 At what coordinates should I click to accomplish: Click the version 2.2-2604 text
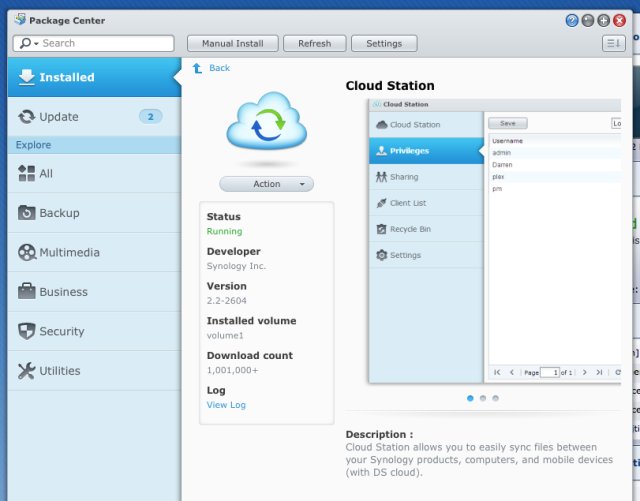tap(227, 301)
